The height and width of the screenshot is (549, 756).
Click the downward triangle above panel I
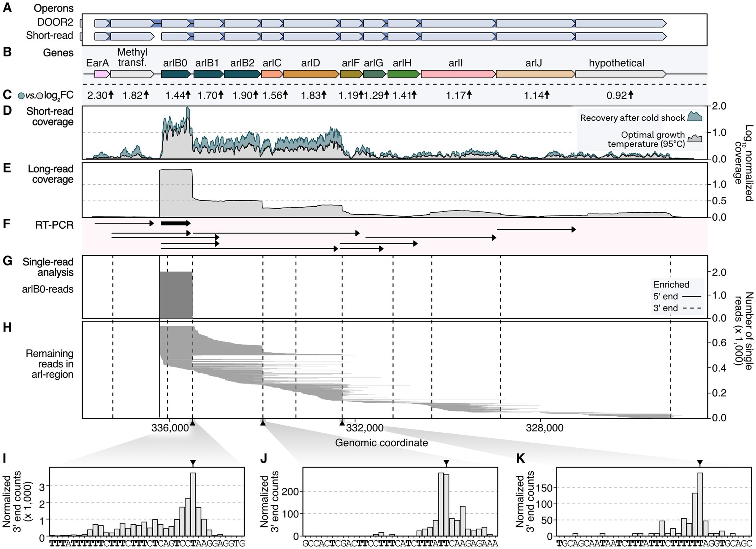193,463
